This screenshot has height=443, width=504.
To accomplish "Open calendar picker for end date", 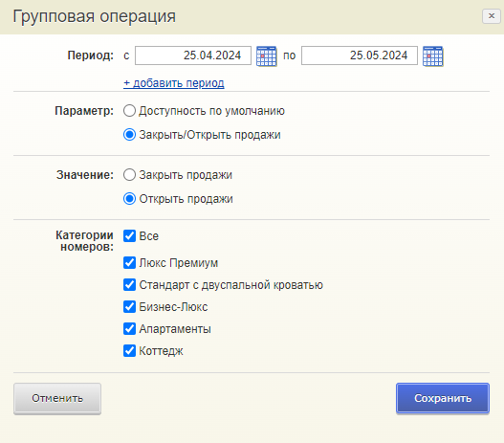I will click(432, 55).
